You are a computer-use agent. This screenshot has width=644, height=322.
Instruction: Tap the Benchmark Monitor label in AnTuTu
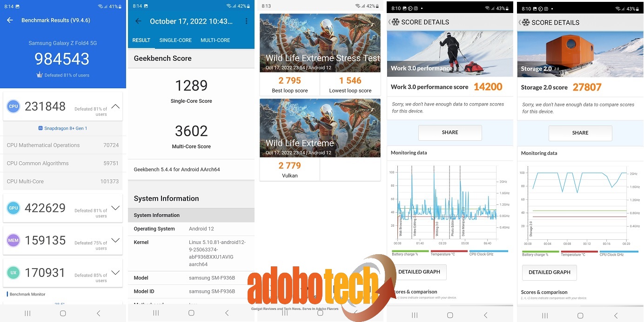(x=27, y=294)
